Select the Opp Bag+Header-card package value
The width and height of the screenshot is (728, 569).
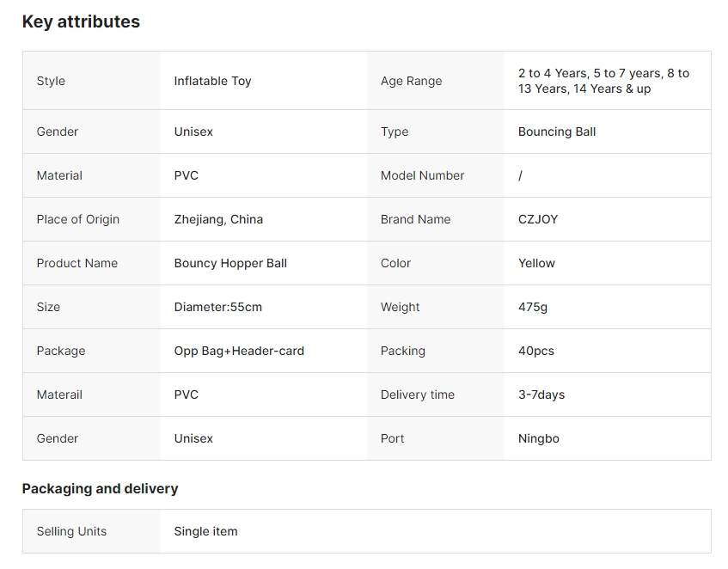point(239,351)
